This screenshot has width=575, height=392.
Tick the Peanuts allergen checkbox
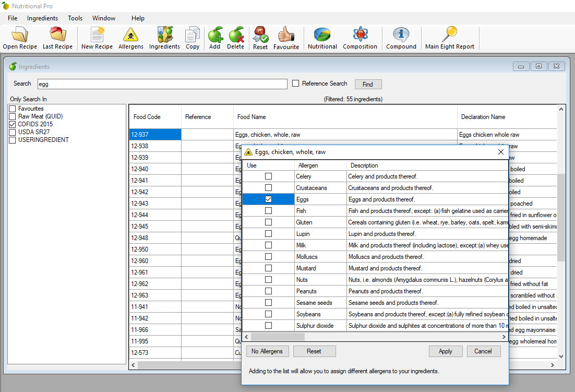[x=268, y=291]
